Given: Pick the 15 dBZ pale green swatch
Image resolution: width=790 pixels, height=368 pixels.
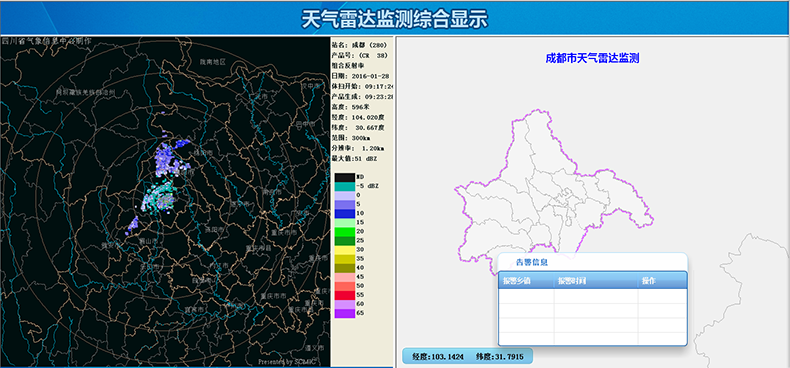Looking at the screenshot, I should tap(344, 222).
